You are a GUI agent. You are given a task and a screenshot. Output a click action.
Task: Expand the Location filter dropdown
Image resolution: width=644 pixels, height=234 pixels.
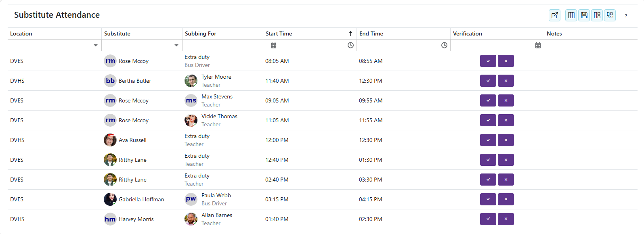(96, 45)
